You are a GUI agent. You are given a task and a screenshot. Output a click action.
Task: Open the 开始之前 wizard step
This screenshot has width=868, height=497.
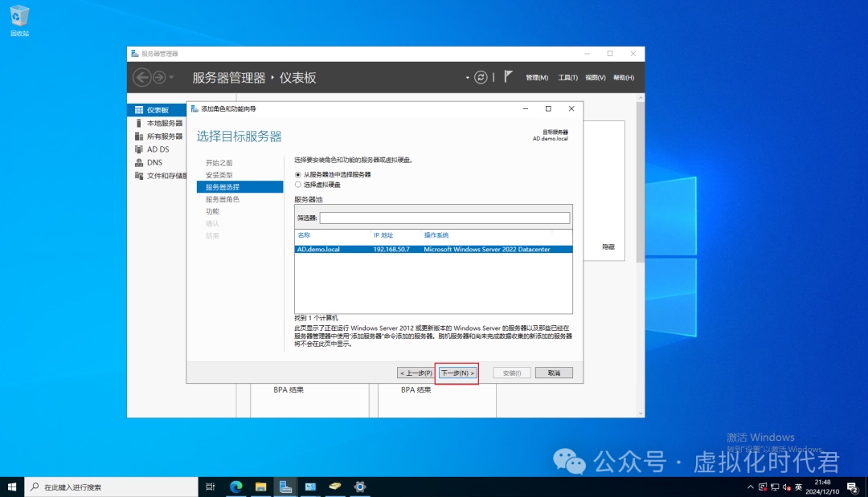[x=219, y=163]
